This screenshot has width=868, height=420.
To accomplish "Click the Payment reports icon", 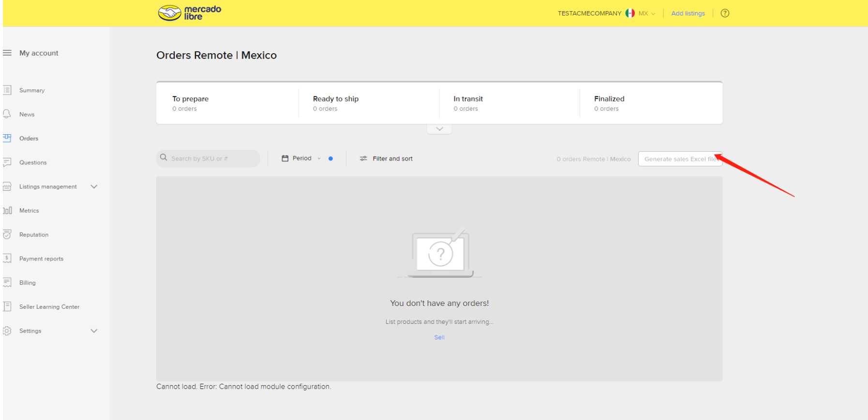I will point(7,259).
